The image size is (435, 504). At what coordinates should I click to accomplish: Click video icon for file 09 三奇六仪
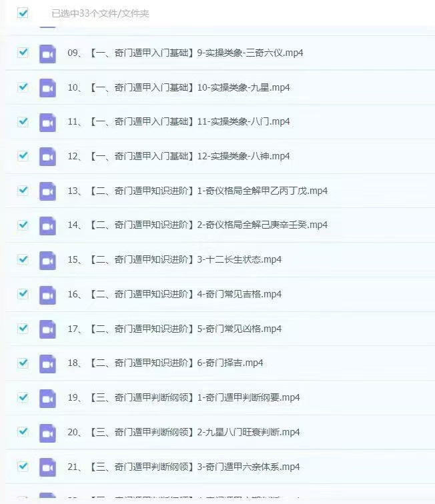[x=47, y=54]
